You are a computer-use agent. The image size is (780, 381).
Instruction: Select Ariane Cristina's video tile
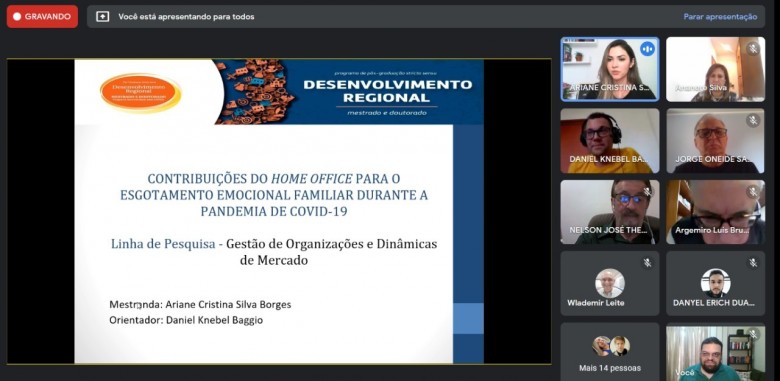coord(610,69)
